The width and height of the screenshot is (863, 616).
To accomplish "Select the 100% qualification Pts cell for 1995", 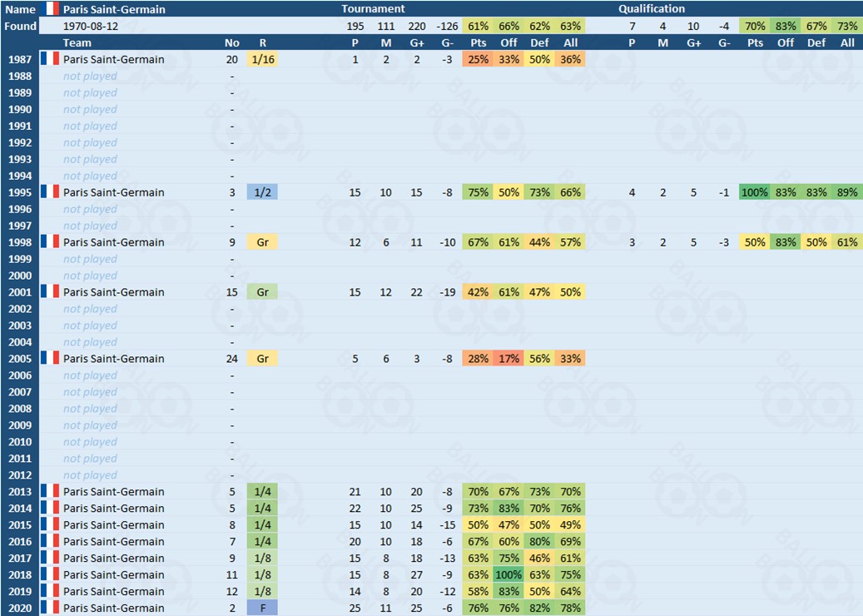I will [x=755, y=192].
